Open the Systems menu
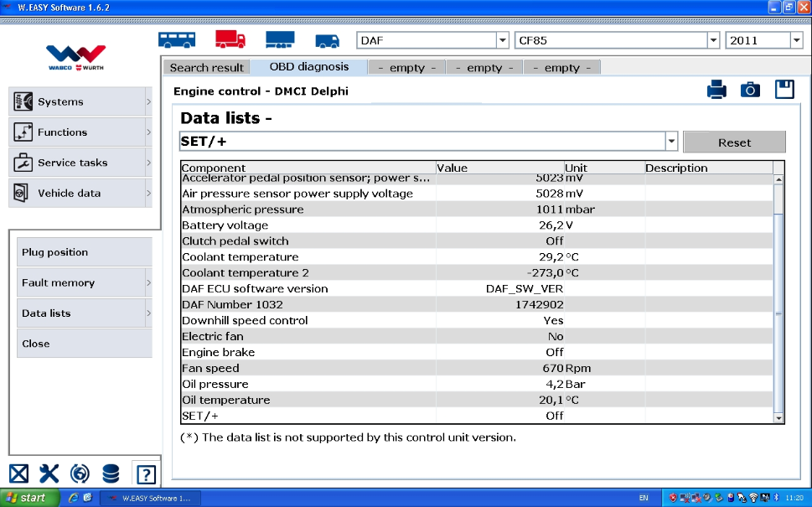 (x=80, y=101)
